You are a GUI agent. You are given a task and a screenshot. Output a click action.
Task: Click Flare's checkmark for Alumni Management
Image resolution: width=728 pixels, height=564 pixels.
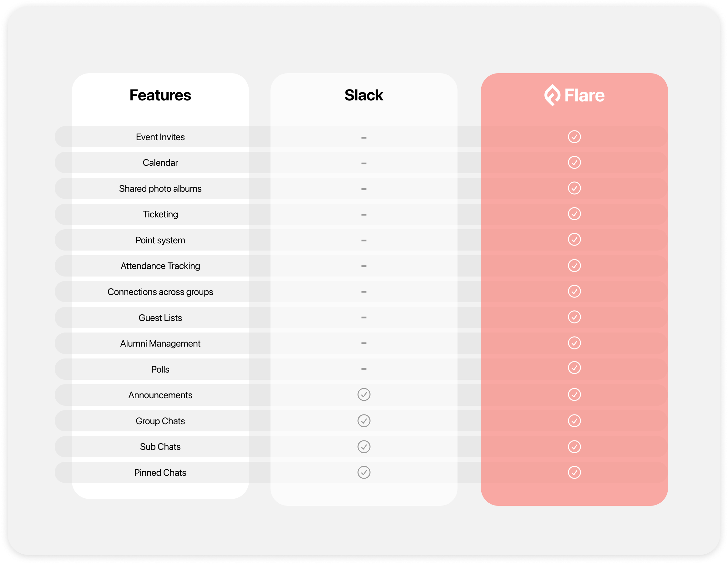coord(574,343)
